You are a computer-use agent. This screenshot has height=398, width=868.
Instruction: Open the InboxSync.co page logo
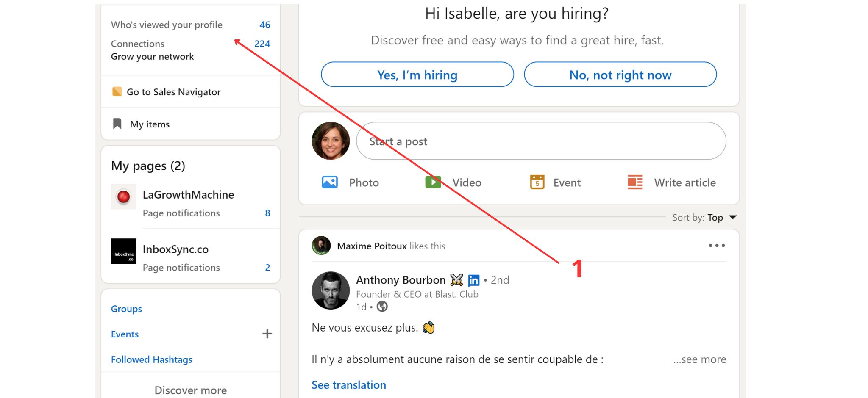123,251
